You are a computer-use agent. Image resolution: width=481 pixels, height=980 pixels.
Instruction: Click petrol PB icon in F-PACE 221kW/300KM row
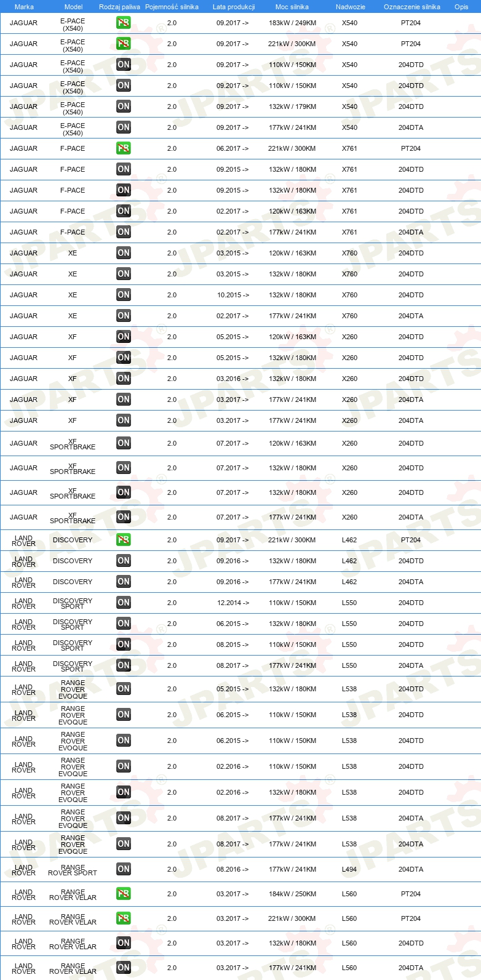(x=124, y=148)
